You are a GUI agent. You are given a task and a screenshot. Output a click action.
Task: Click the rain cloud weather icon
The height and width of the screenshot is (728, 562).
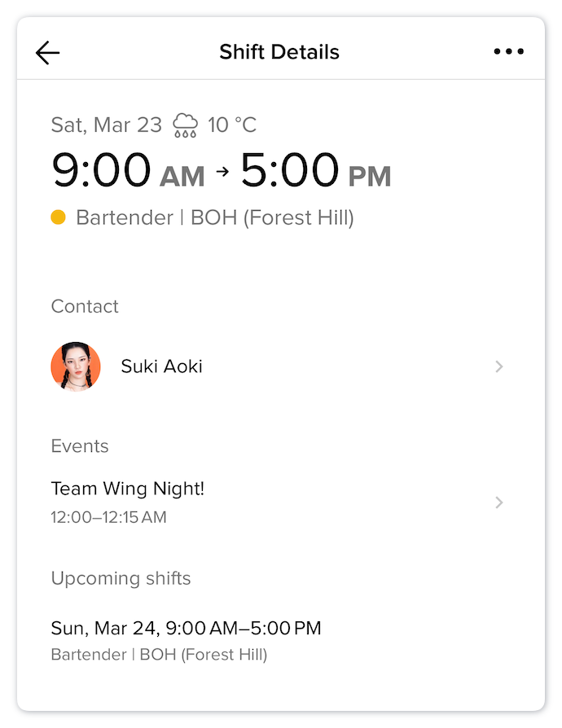185,125
